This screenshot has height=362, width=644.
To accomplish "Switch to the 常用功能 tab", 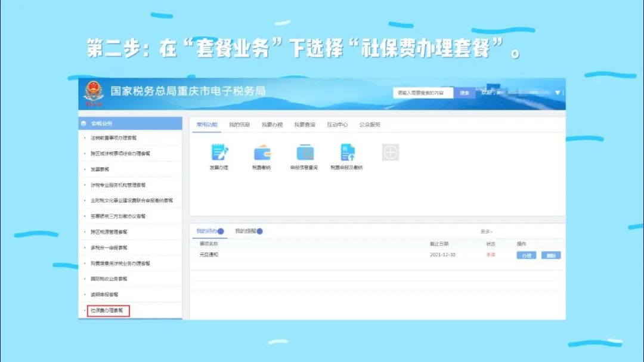I will (x=207, y=125).
